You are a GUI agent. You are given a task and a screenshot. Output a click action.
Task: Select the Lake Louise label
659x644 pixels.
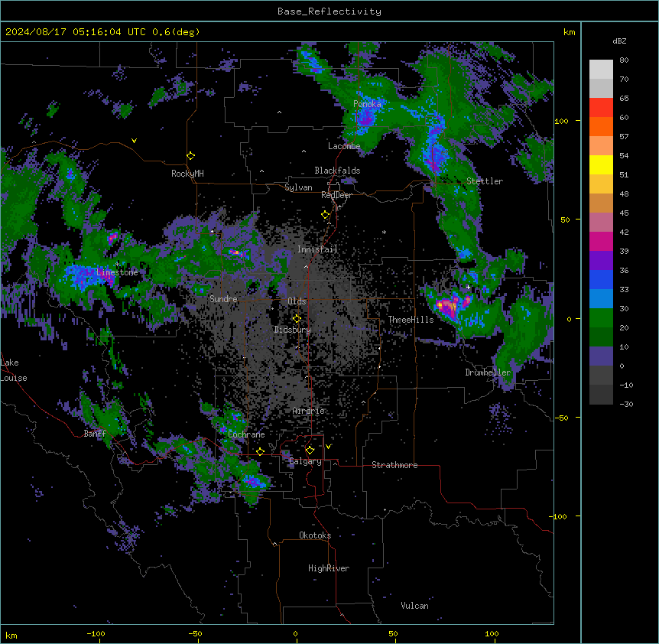[x=14, y=370]
